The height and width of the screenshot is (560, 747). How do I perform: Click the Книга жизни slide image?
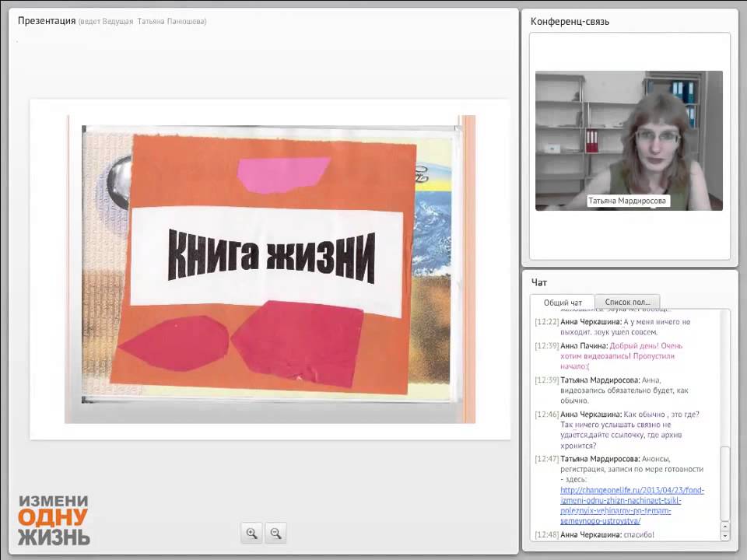coord(270,269)
